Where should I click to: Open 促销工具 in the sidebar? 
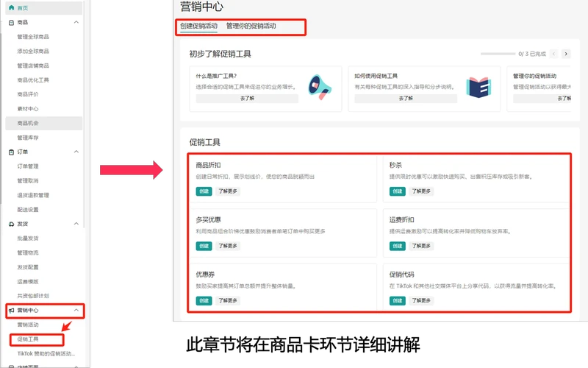click(28, 339)
